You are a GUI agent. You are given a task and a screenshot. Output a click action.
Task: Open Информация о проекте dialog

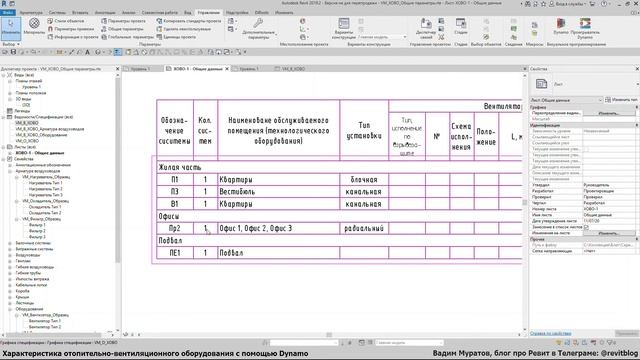click(73, 37)
